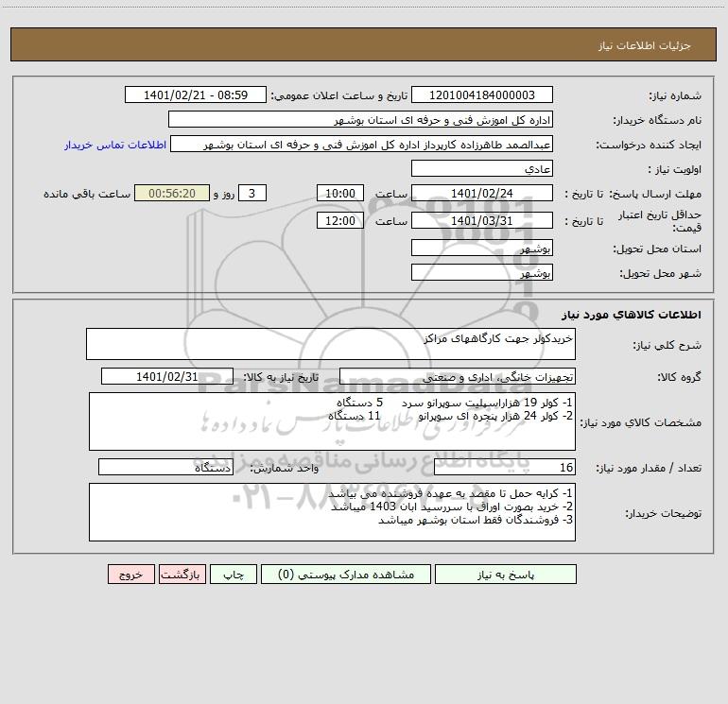This screenshot has width=728, height=704.
Task: Click remaining days field showing 3
Action: tap(252, 193)
